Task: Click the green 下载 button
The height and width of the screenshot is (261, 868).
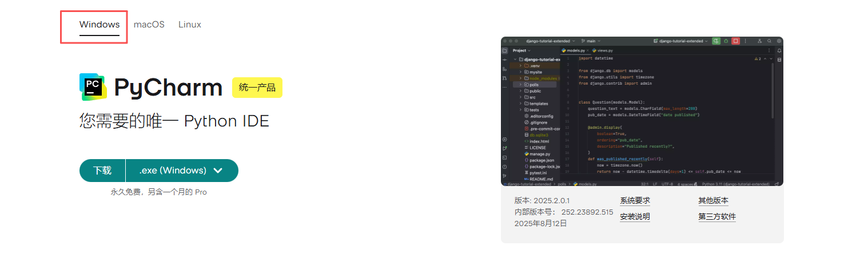Action: 102,171
